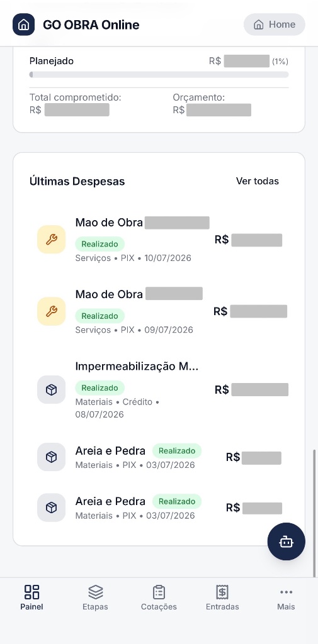The image size is (318, 644).
Task: Switch to the Painel tab
Action: coord(31,597)
